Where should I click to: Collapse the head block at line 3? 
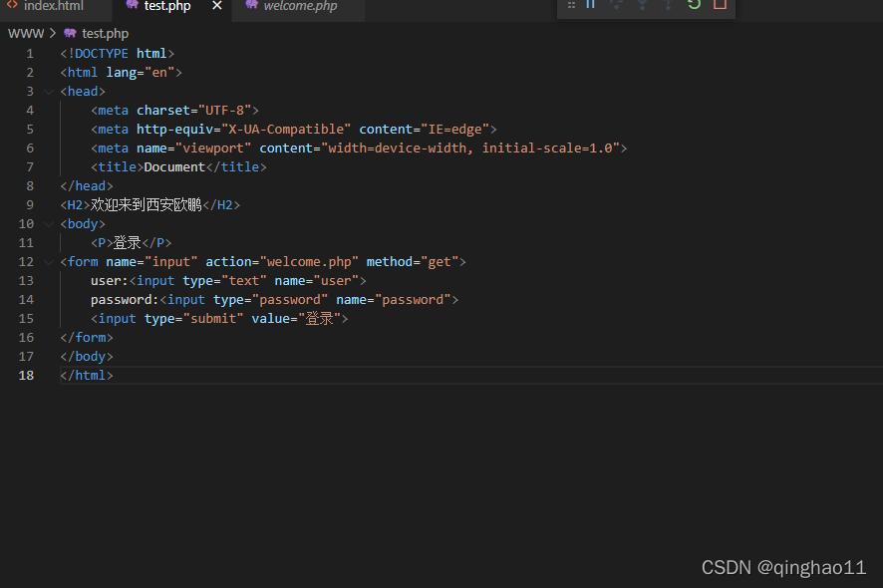[49, 92]
